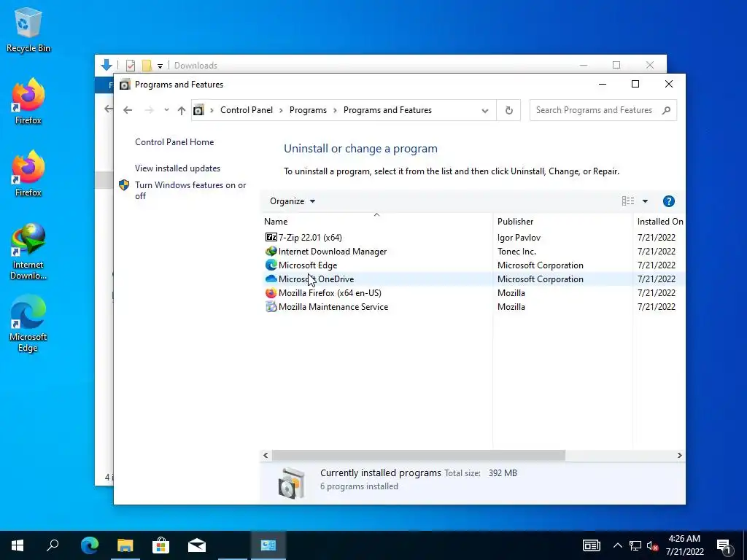Open the Microsoft Edge desktop shortcut
The image size is (747, 560).
[x=28, y=324]
